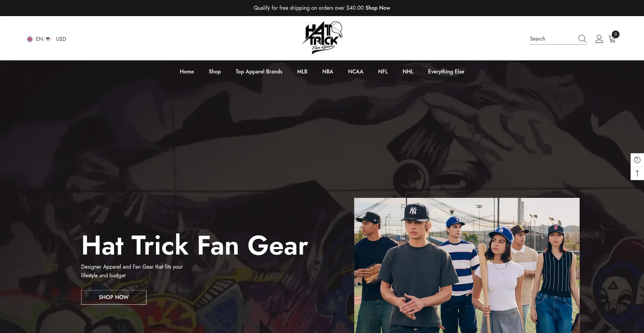Open recently viewed history icon

tap(637, 160)
